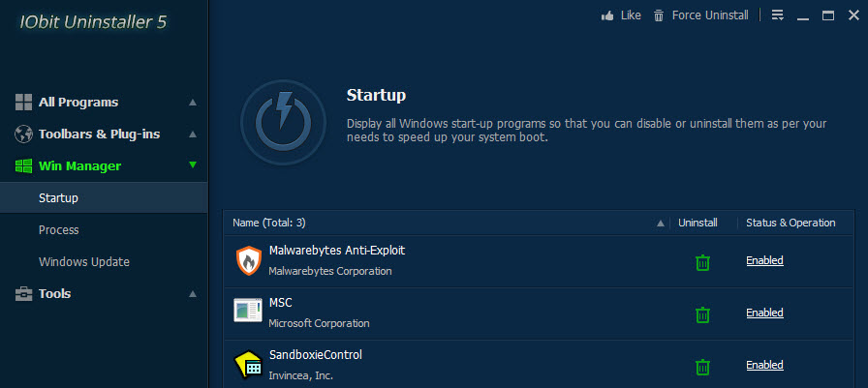This screenshot has width=868, height=388.
Task: Collapse the Win Manager green arrow
Action: [x=193, y=164]
